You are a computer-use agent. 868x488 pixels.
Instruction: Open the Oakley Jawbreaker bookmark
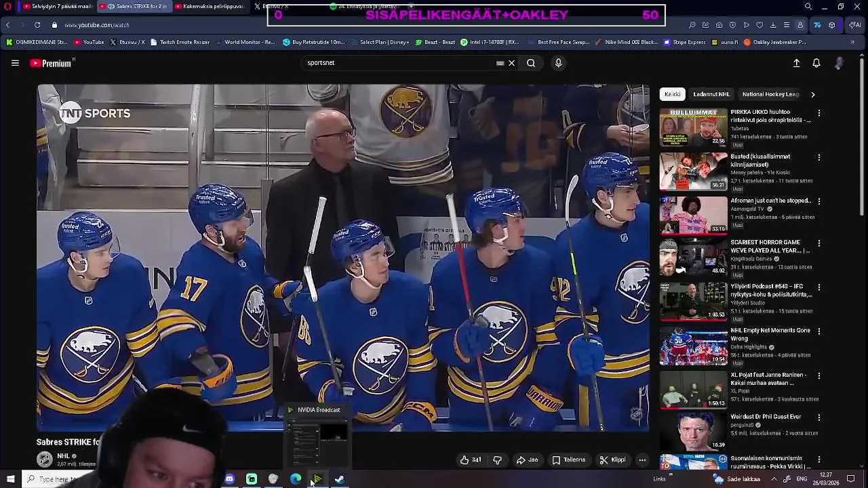774,42
